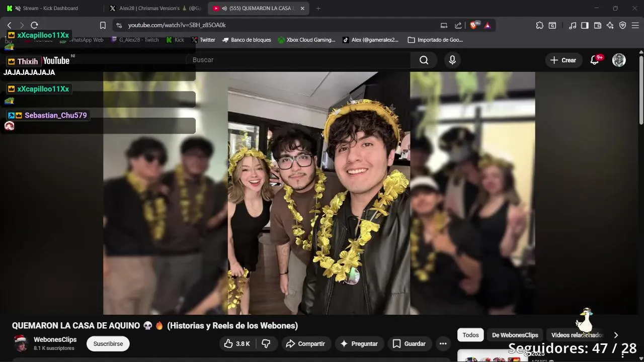This screenshot has width=644, height=362.
Task: Open Brave Rewards triangle icon
Action: point(487,25)
